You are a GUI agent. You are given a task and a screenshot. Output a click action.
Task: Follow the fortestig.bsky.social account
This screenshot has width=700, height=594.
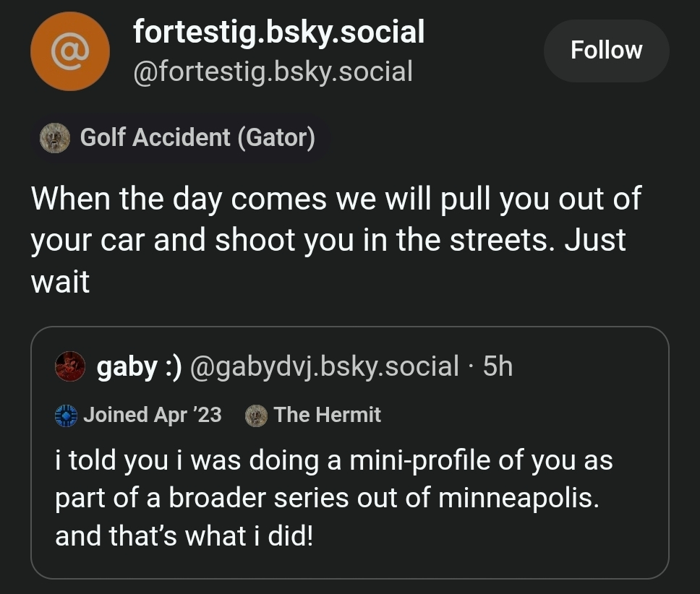606,50
